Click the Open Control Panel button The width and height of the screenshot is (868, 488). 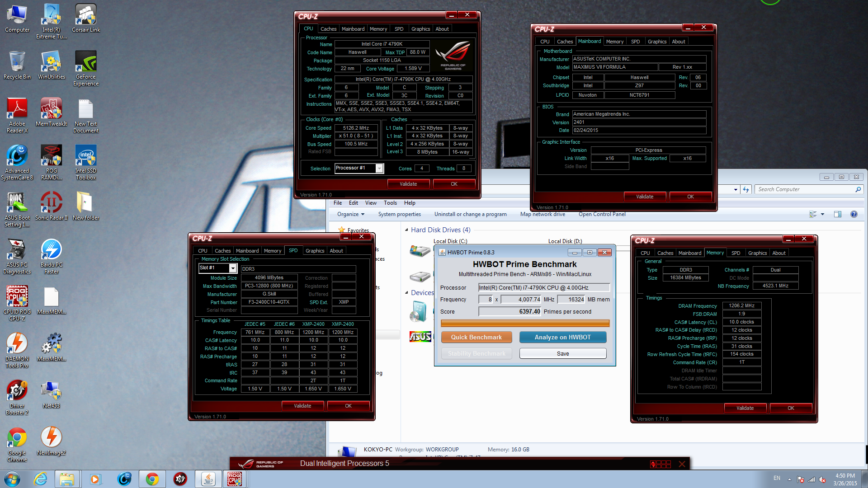point(602,214)
